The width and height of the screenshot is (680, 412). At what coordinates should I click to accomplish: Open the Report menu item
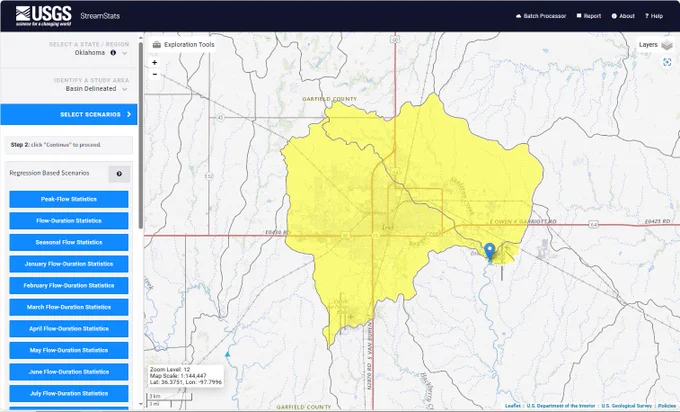pos(588,16)
